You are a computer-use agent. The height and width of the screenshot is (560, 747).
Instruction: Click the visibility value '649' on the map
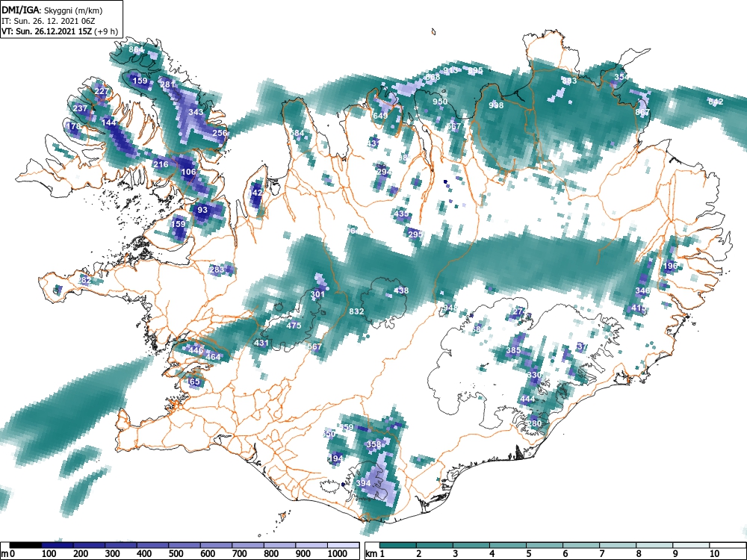[x=380, y=116]
